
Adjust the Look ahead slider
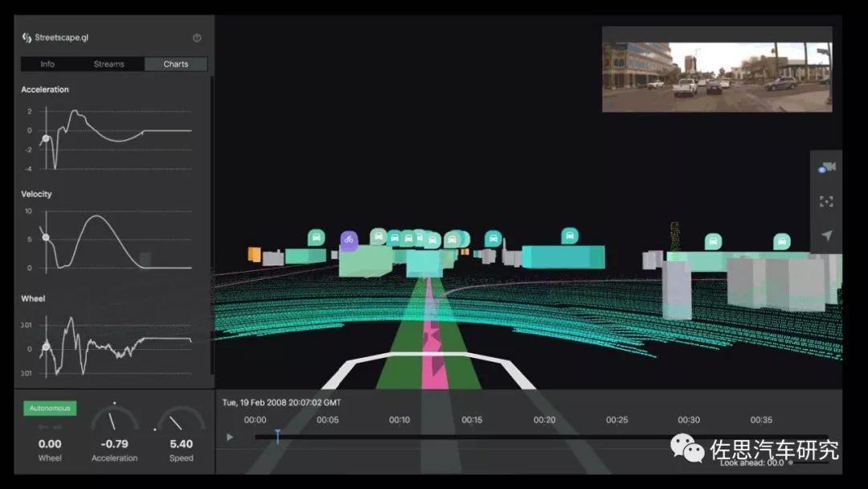[792, 462]
